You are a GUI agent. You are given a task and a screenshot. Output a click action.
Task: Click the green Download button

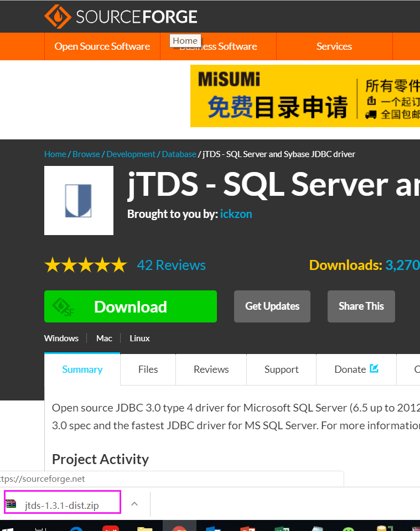pyautogui.click(x=131, y=306)
